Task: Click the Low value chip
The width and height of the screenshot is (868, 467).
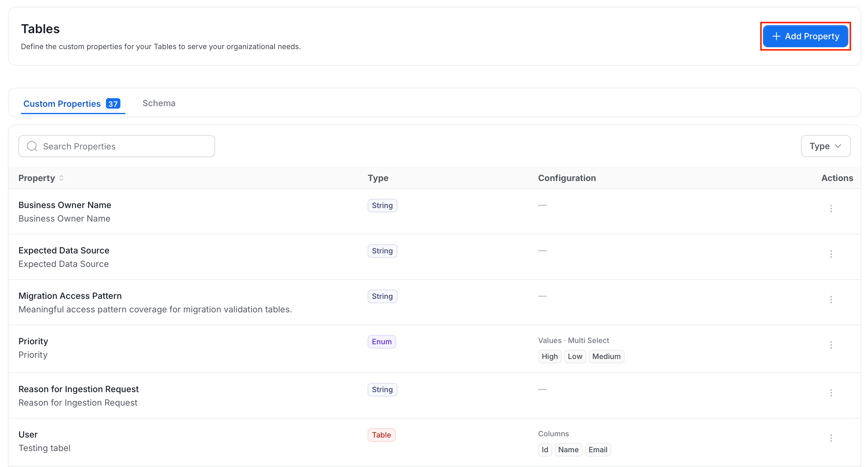Action: pyautogui.click(x=575, y=357)
